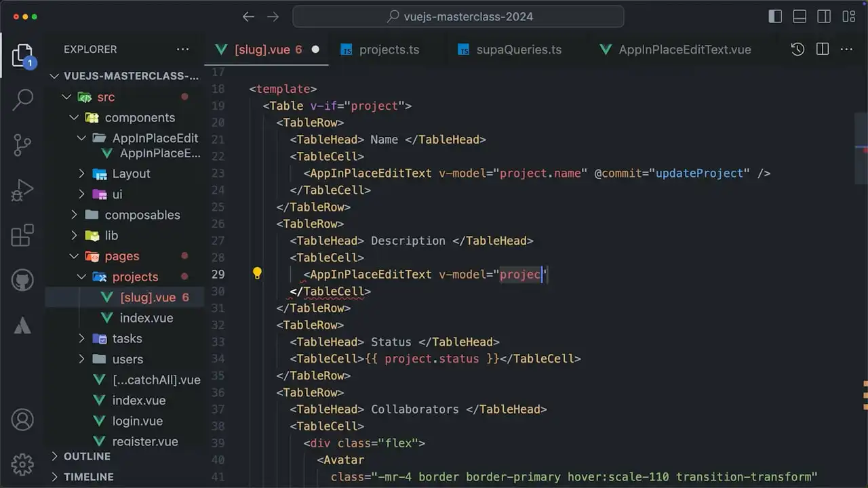Open the Atlassian icon in activity bar
Image resolution: width=868 pixels, height=488 pixels.
(22, 325)
